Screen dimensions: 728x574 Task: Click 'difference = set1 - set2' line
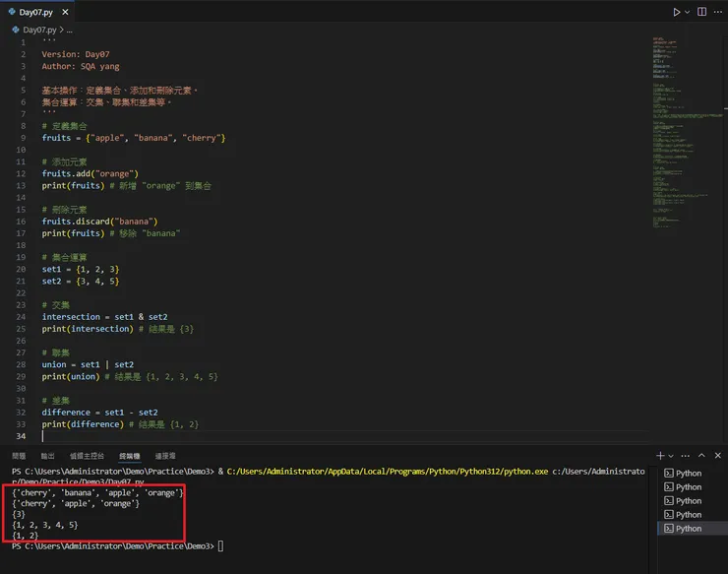pyautogui.click(x=99, y=413)
